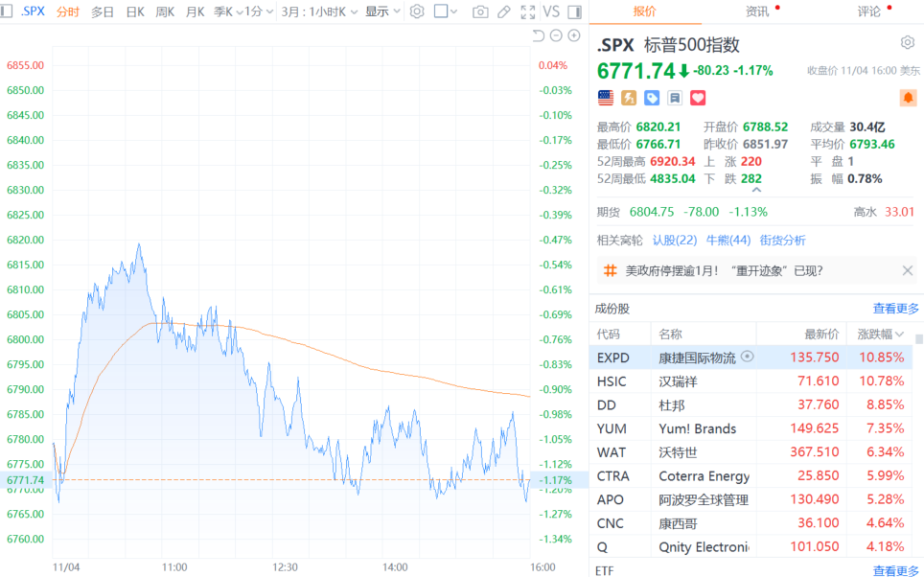
Task: Sort by 涨跌幅 column header
Action: 879,335
